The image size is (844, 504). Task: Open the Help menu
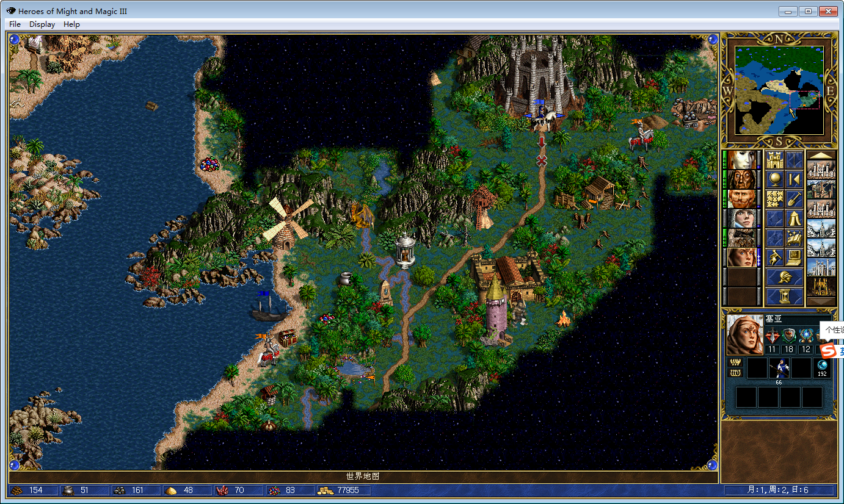(71, 24)
